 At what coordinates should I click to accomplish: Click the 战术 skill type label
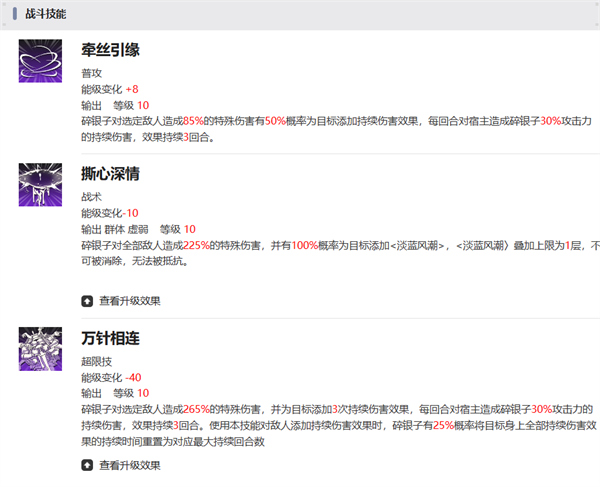[91, 198]
